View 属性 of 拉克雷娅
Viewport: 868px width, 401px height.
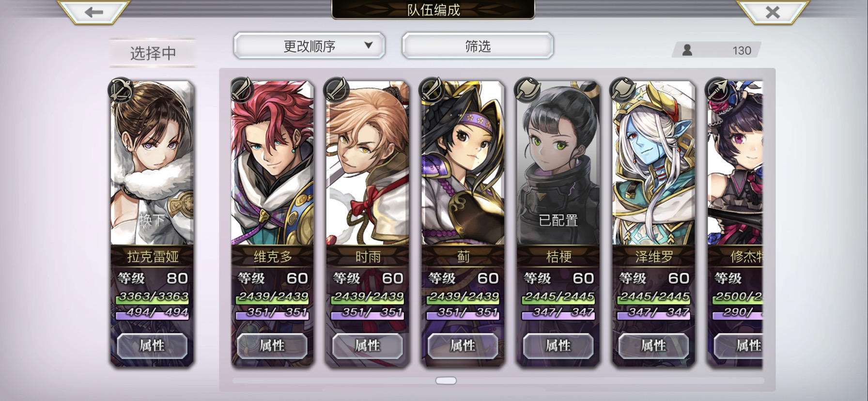(152, 345)
